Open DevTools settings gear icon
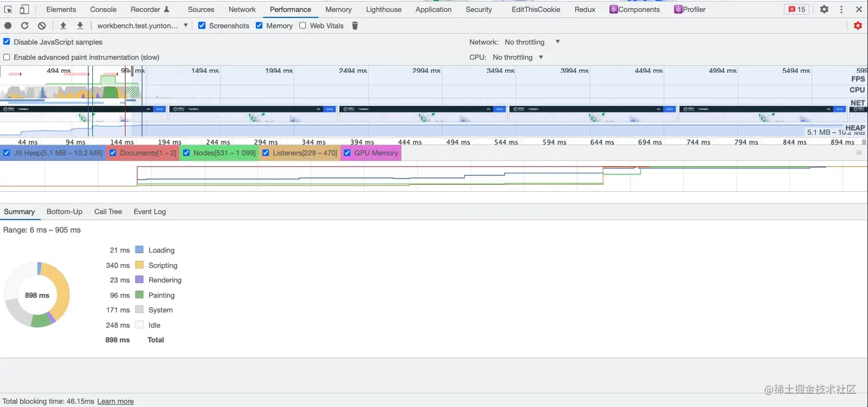Viewport: 868px width, 407px height. (824, 9)
